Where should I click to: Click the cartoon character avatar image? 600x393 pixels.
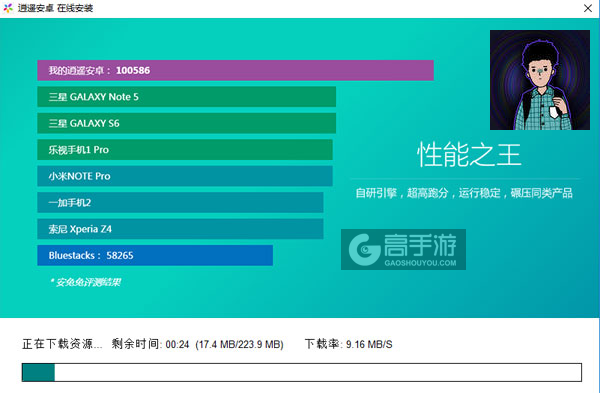540,80
